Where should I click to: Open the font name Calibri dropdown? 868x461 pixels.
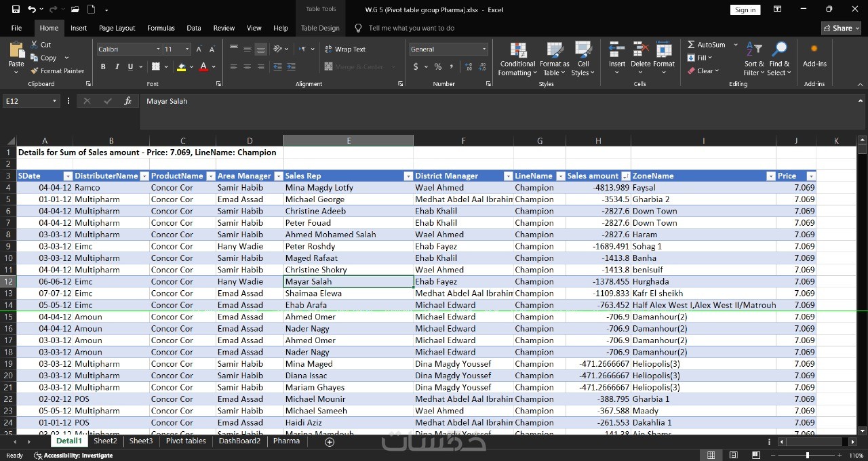[158, 49]
